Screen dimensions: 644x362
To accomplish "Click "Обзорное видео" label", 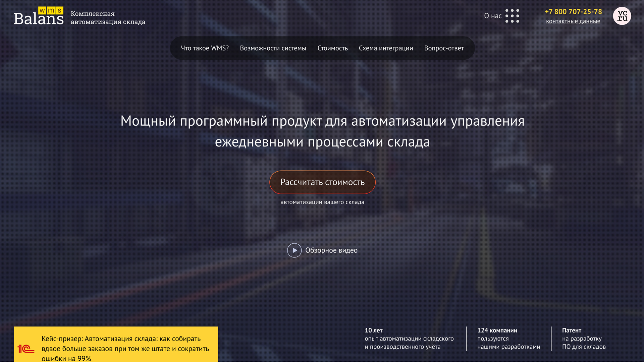I will tap(331, 250).
